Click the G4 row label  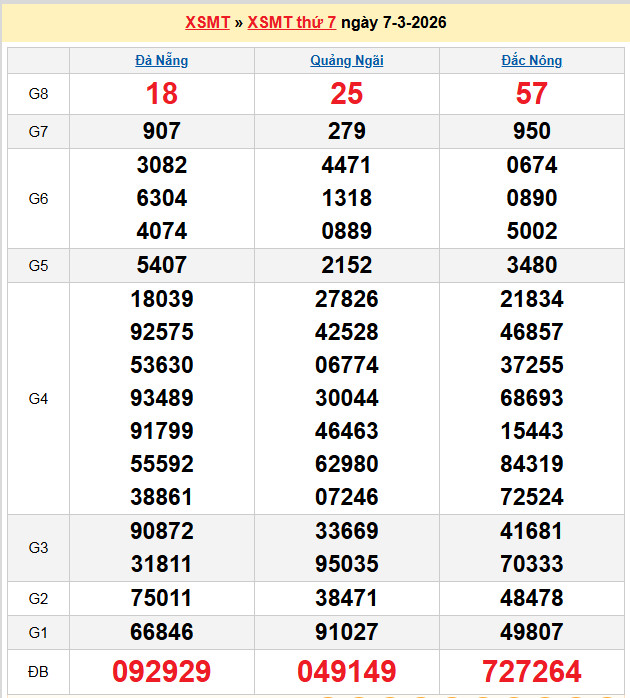point(38,398)
